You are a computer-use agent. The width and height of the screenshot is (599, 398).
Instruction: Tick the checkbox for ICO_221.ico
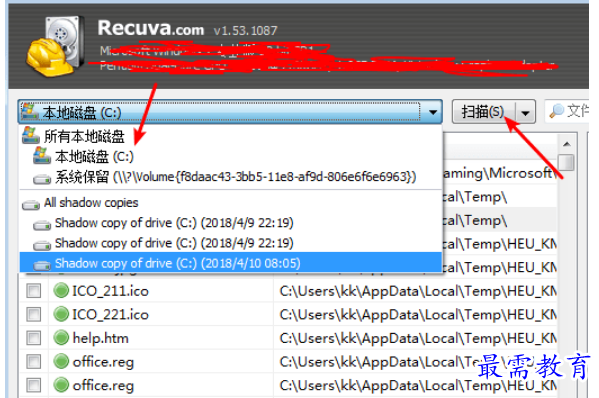tap(34, 314)
